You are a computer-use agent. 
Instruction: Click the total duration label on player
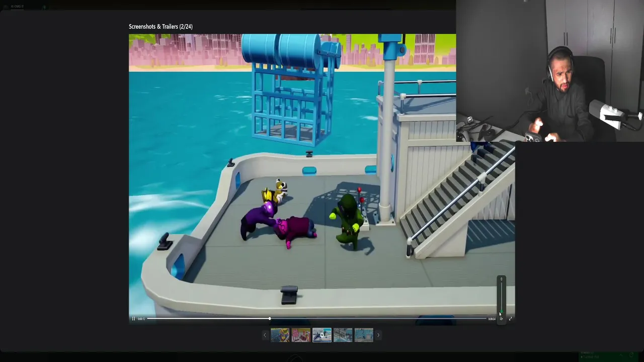coord(492,319)
